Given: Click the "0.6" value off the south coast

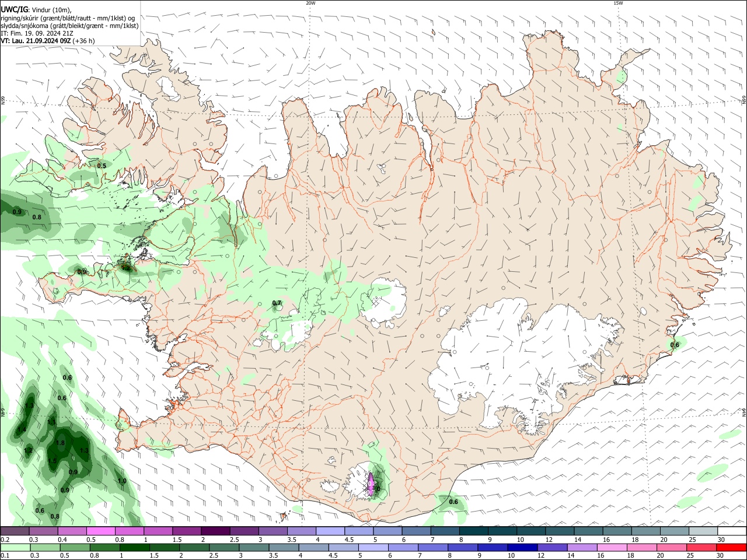Looking at the screenshot, I should pyautogui.click(x=453, y=502).
